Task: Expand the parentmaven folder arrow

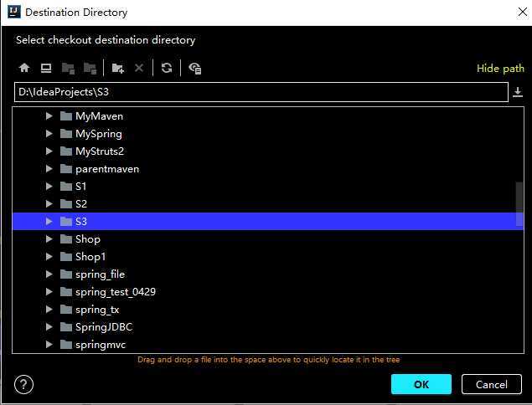Action: click(49, 169)
